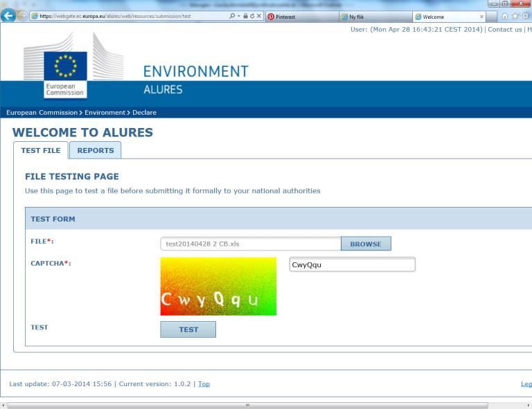532x409 pixels.
Task: Click Environment breadcrumb link
Action: (105, 113)
